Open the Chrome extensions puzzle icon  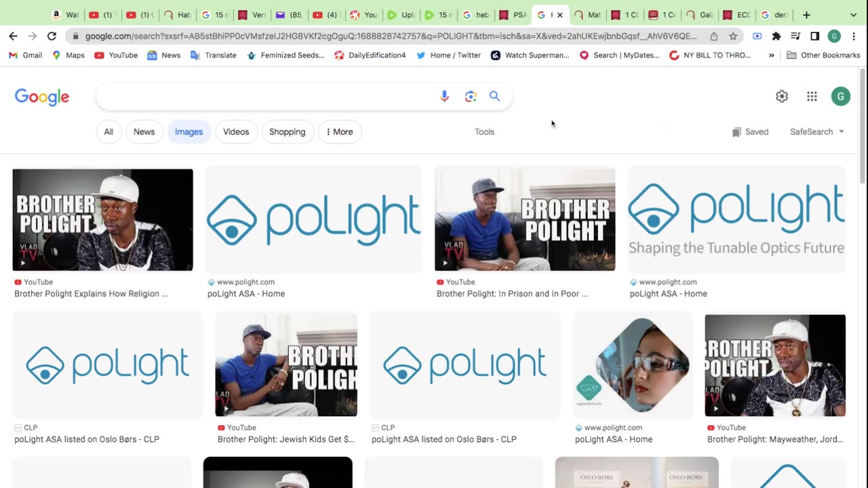776,36
